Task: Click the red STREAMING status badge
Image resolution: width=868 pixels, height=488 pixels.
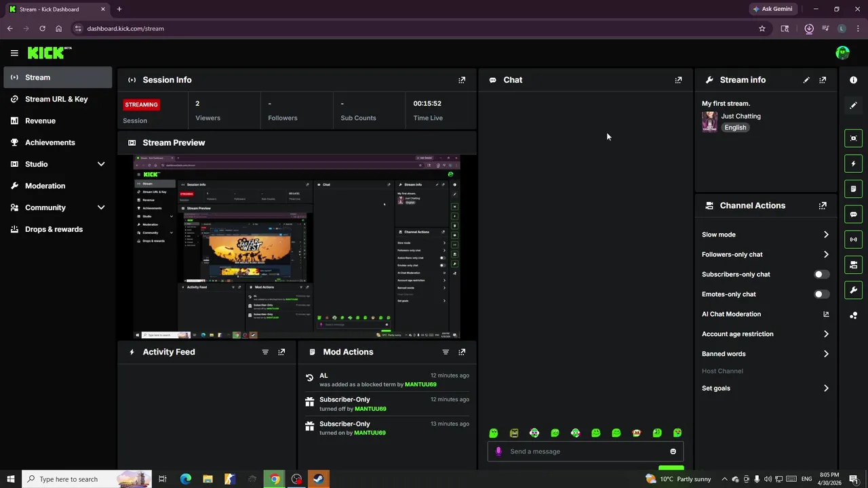Action: click(x=141, y=104)
